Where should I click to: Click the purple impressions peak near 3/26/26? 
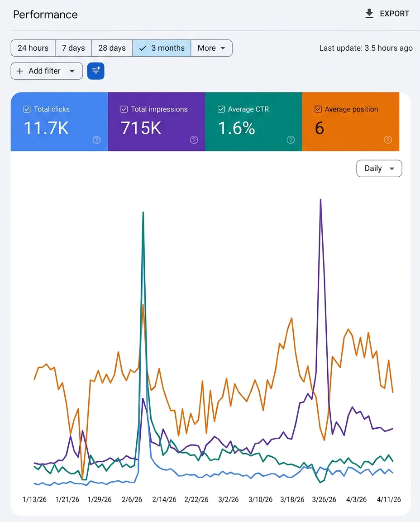point(320,200)
